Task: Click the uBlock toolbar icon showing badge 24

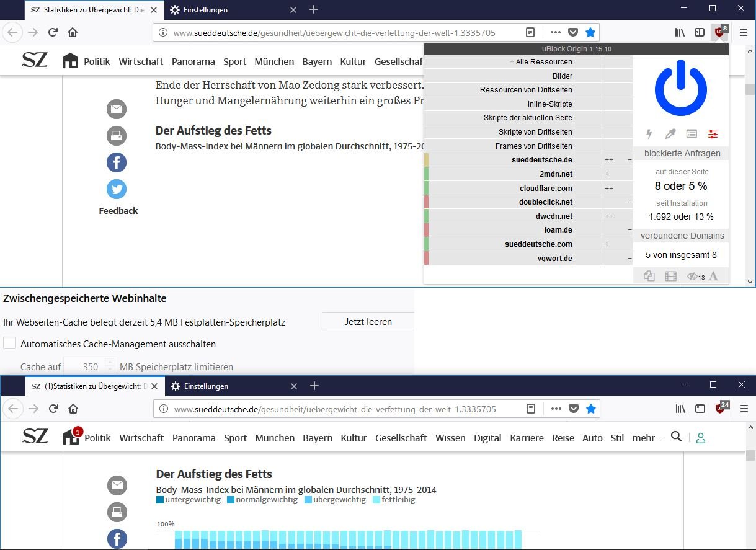Action: click(x=720, y=409)
